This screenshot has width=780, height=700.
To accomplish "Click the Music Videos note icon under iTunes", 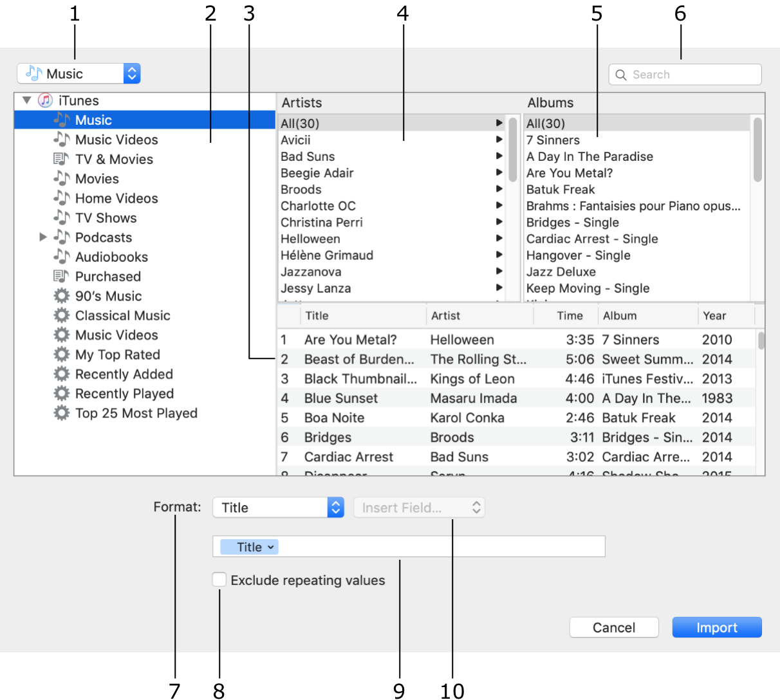I will click(x=62, y=139).
